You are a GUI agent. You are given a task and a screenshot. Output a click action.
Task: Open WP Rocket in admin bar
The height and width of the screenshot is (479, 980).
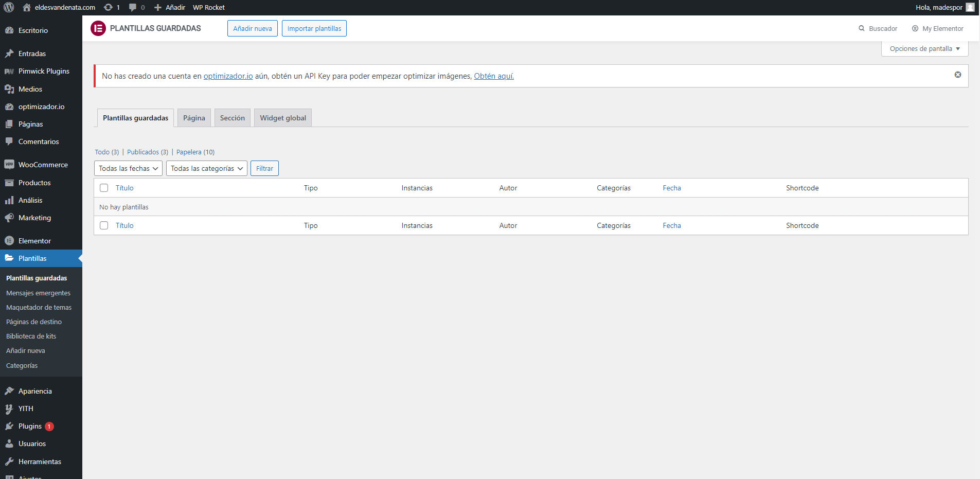[x=209, y=7]
